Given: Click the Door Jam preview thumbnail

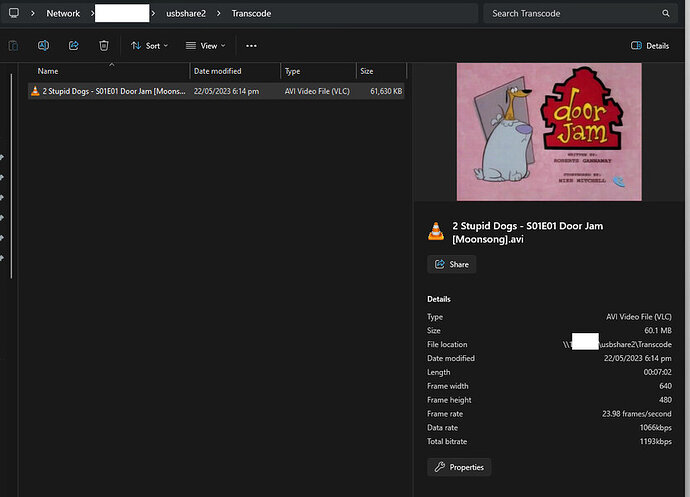Looking at the screenshot, I should (x=549, y=132).
